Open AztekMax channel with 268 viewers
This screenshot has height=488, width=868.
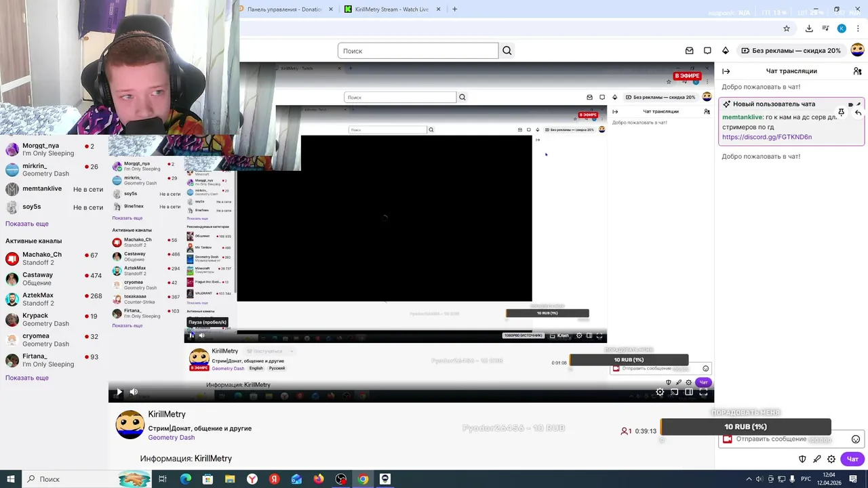pyautogui.click(x=54, y=299)
